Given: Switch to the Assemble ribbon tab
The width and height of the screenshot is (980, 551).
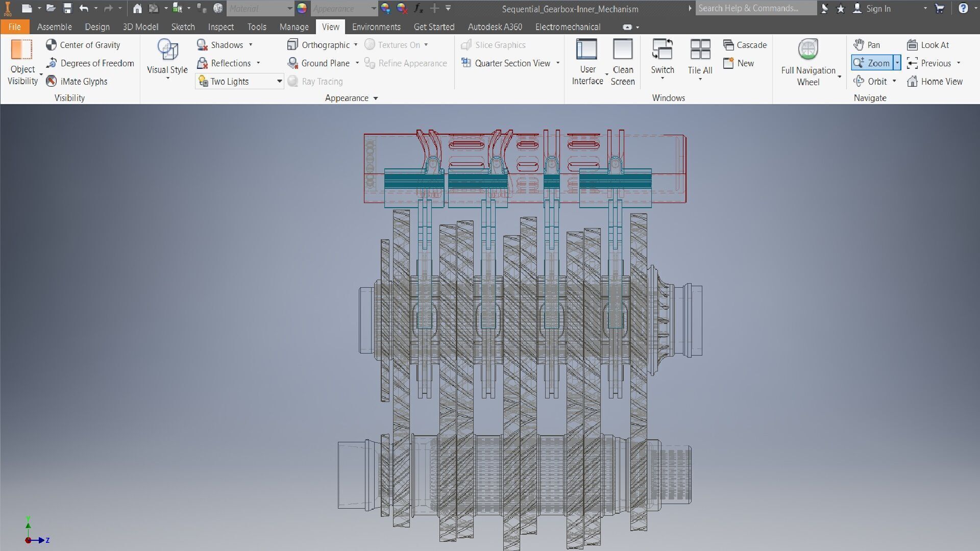Looking at the screenshot, I should (x=54, y=27).
